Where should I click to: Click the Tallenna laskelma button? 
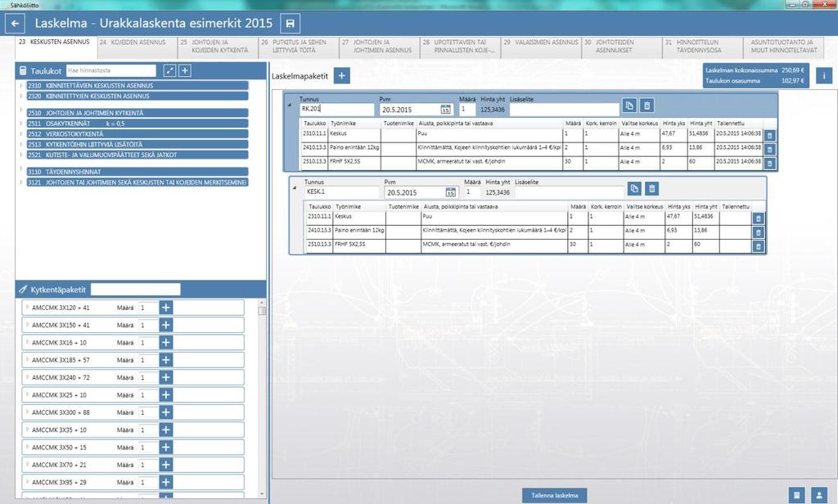coord(554,496)
